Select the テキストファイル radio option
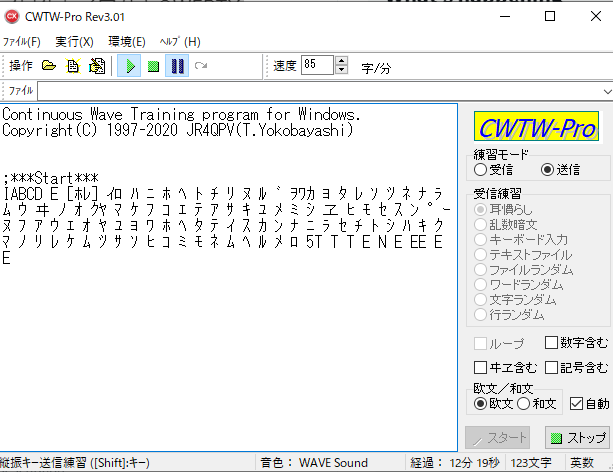This screenshot has height=472, width=613. [x=523, y=255]
